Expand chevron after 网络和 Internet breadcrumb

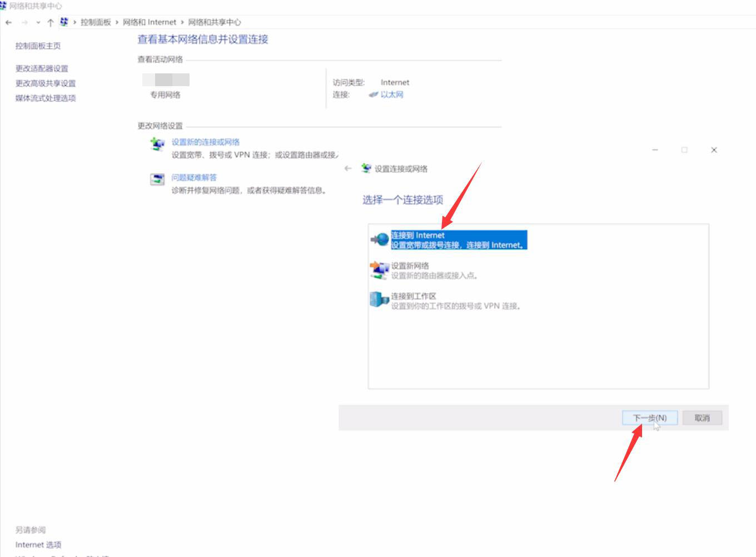[182, 22]
